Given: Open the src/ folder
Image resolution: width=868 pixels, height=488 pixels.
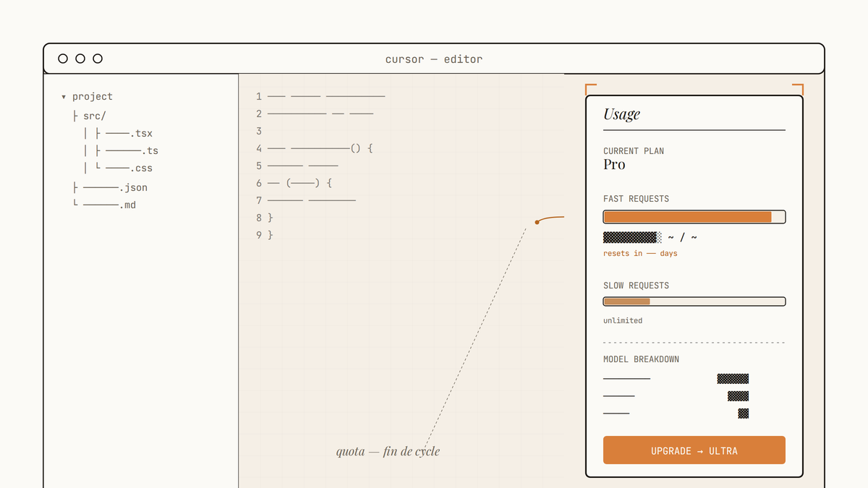Looking at the screenshot, I should pos(95,116).
